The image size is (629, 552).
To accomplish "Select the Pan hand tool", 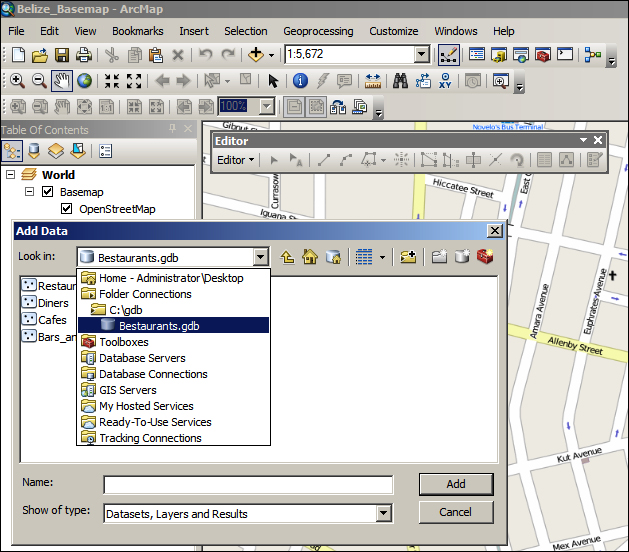I will click(x=62, y=81).
